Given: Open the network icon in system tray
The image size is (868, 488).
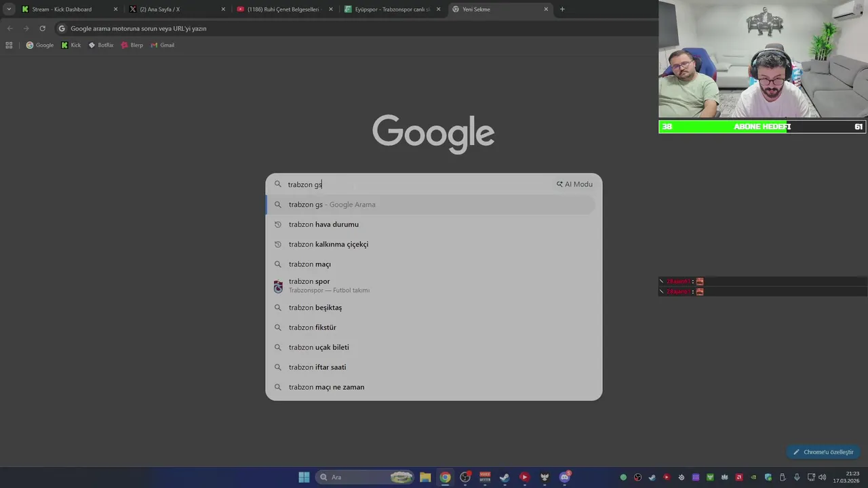Looking at the screenshot, I should point(811,477).
